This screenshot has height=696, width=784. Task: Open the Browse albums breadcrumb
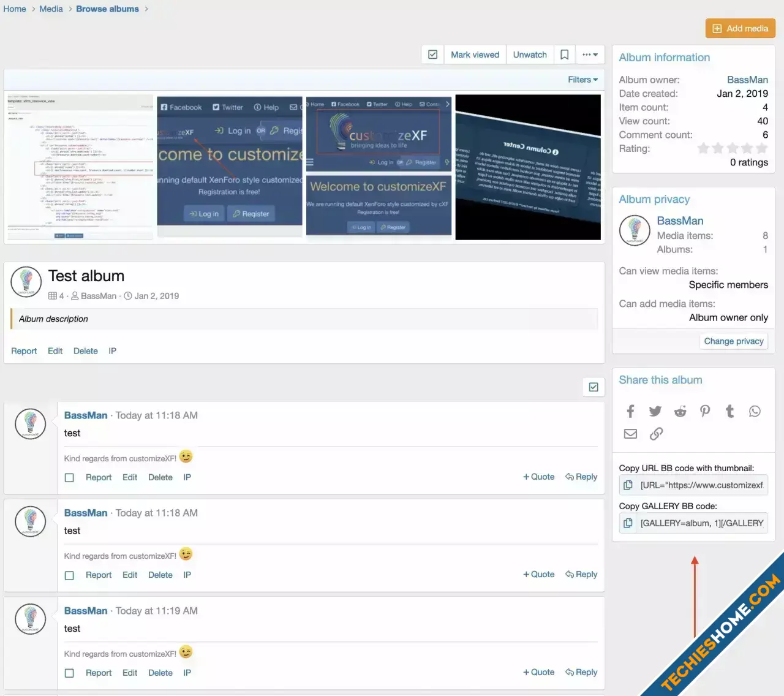coord(107,9)
